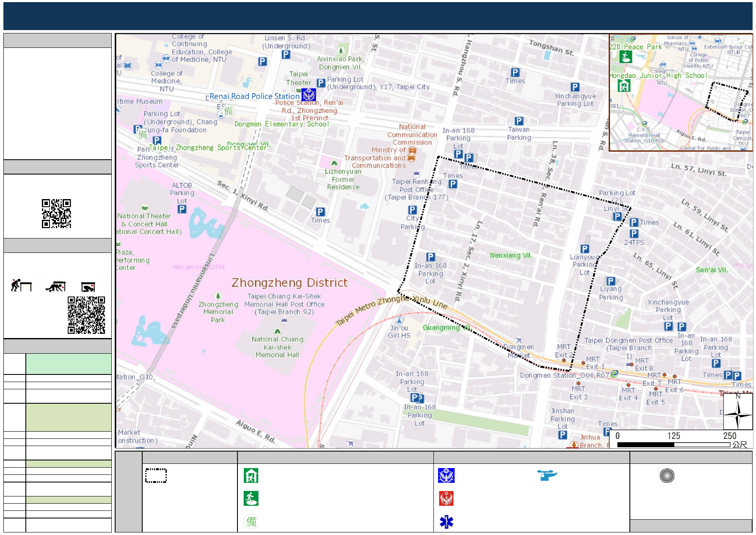Click the first drop-down earthquake pictogram

coord(21,286)
